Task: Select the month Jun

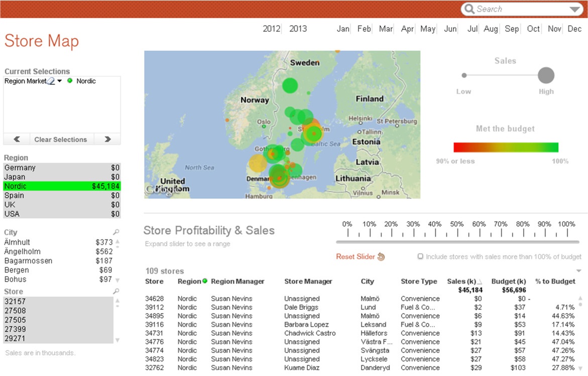Action: (450, 29)
